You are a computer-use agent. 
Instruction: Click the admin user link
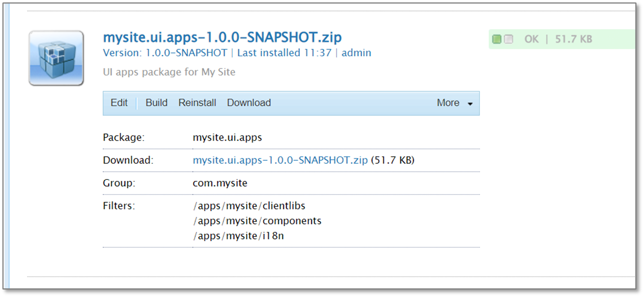(356, 53)
